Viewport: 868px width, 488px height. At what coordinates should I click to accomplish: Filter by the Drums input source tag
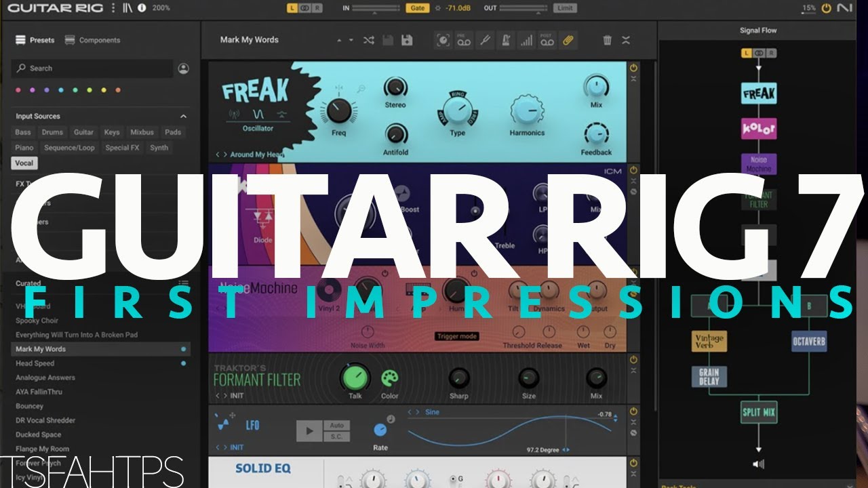pyautogui.click(x=52, y=132)
